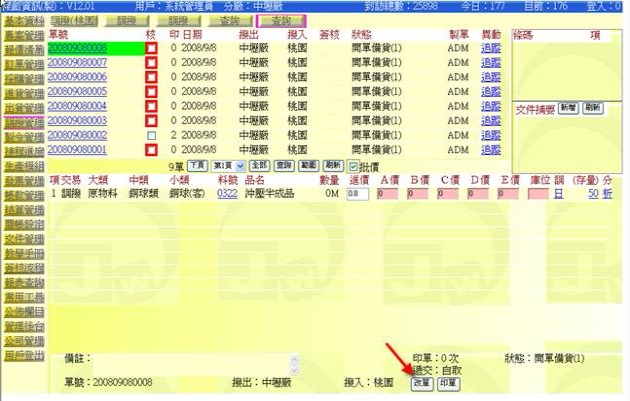Click the 印單 button at the bottom
Screen dimensions: 630x401
click(x=448, y=383)
